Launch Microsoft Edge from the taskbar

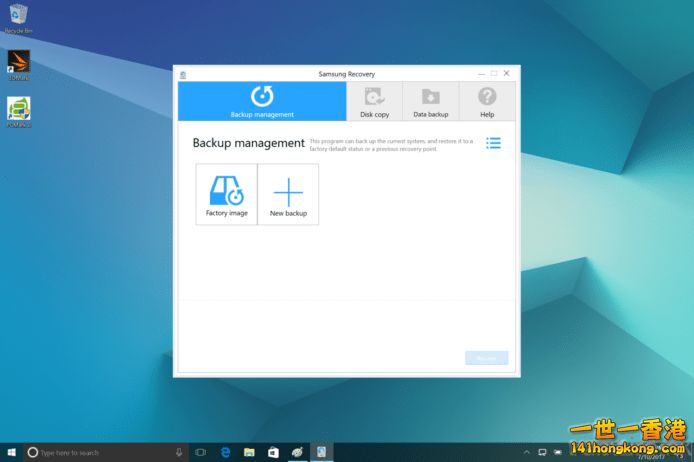point(225,452)
